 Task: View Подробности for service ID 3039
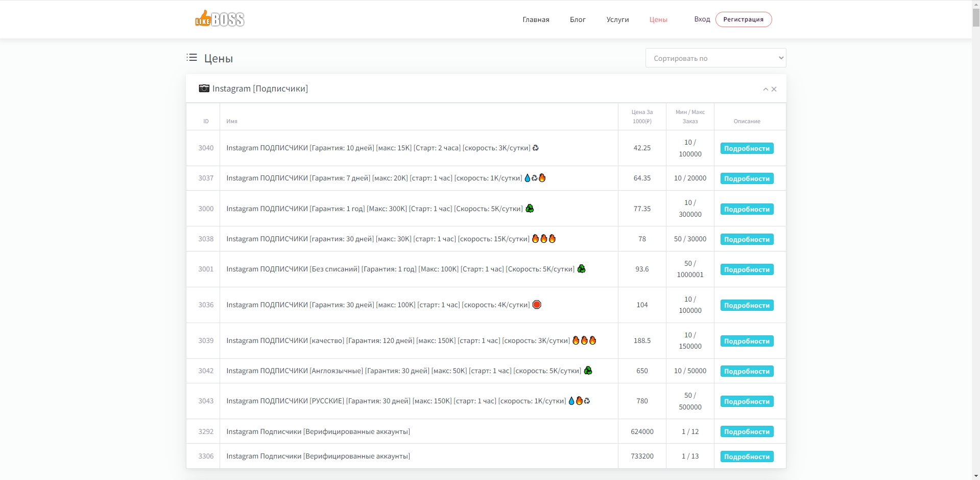[x=747, y=341]
